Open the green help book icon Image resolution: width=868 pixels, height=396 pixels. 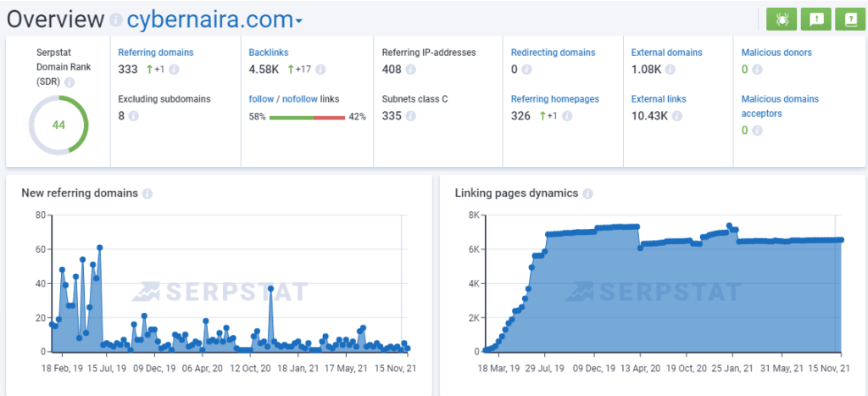tap(850, 20)
